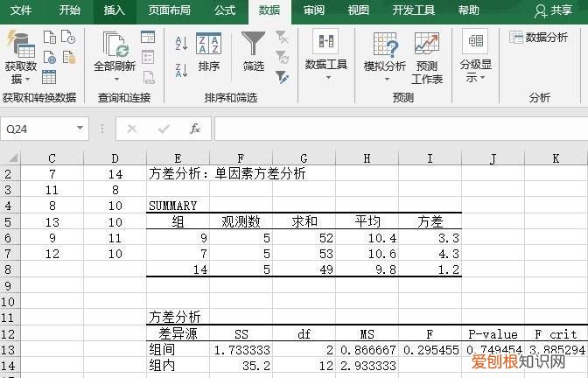Click Recent Sources icon with clock
The width and height of the screenshot is (588, 378).
pyautogui.click(x=68, y=37)
